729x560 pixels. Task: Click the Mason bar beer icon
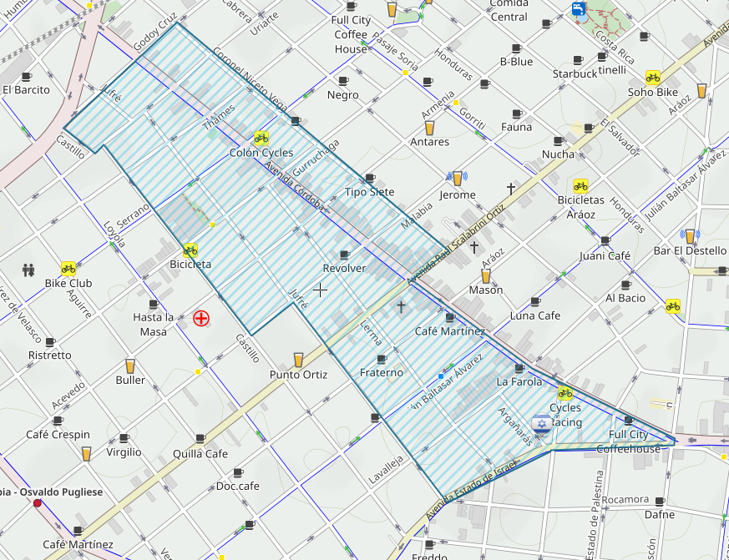(x=486, y=276)
